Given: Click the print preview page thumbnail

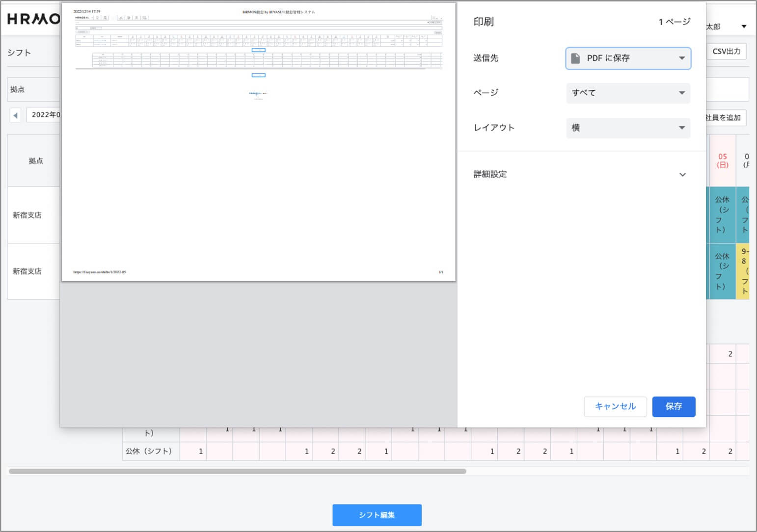Looking at the screenshot, I should (x=259, y=142).
